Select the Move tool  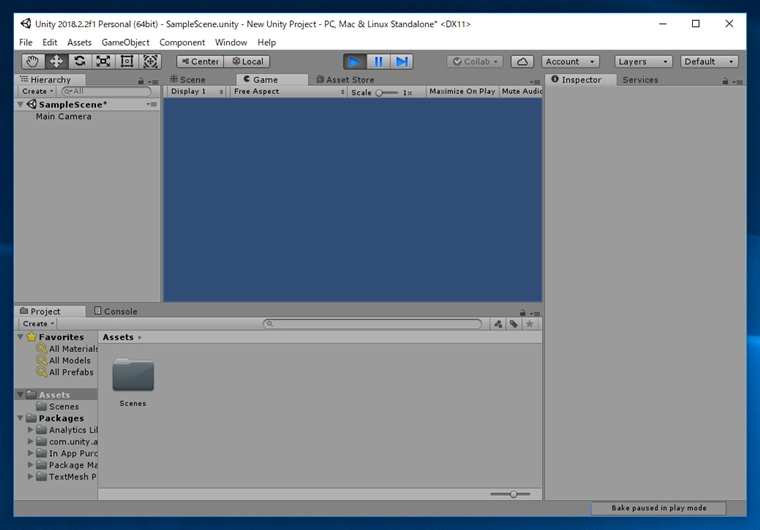point(56,62)
